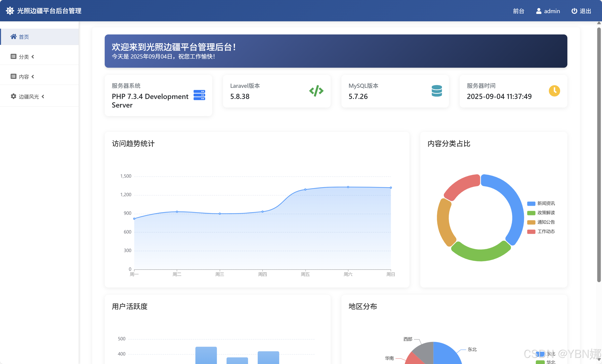Click the 光照边疆平台后台管理 title
Screen dimensions: 602x364
click(x=49, y=11)
